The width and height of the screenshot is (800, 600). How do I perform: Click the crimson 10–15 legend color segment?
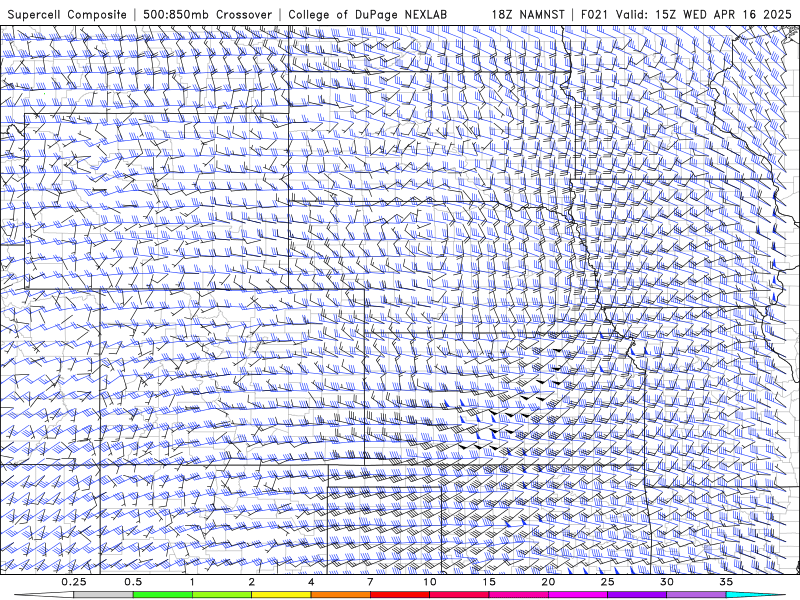point(459,595)
